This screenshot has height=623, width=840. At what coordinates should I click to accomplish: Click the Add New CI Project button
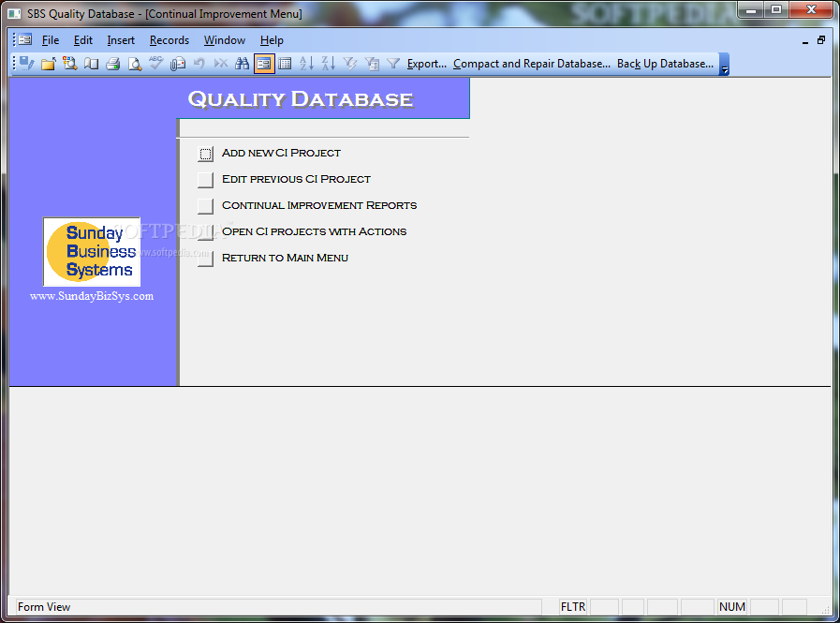[205, 154]
